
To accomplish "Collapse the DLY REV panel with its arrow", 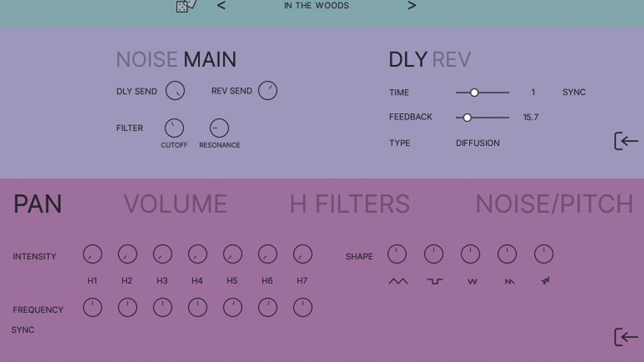I will (626, 141).
